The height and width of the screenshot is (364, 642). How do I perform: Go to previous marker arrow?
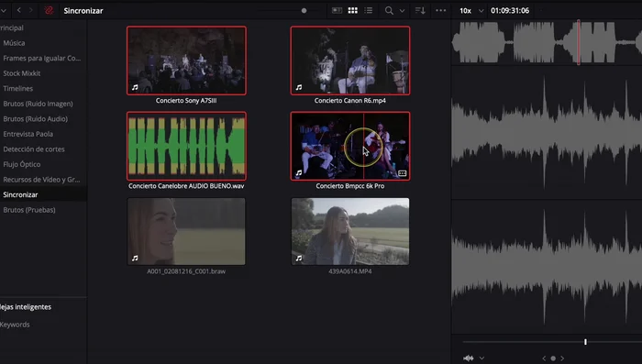pos(544,358)
